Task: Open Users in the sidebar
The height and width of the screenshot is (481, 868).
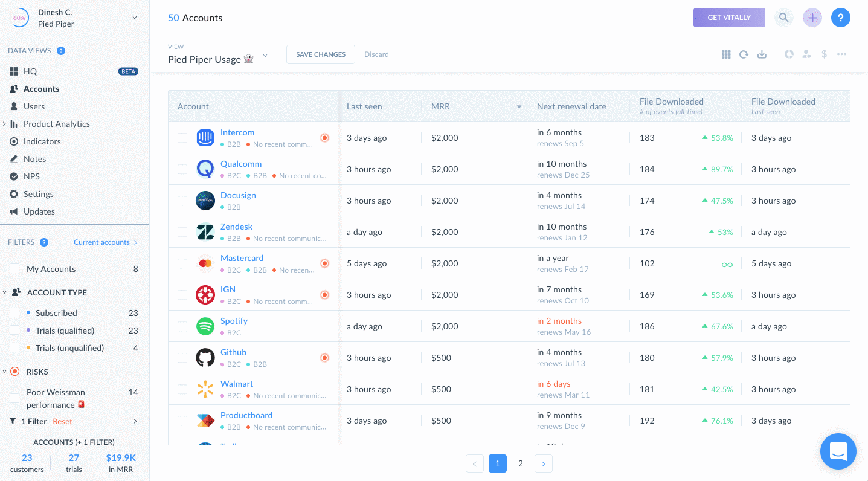Action: [34, 106]
